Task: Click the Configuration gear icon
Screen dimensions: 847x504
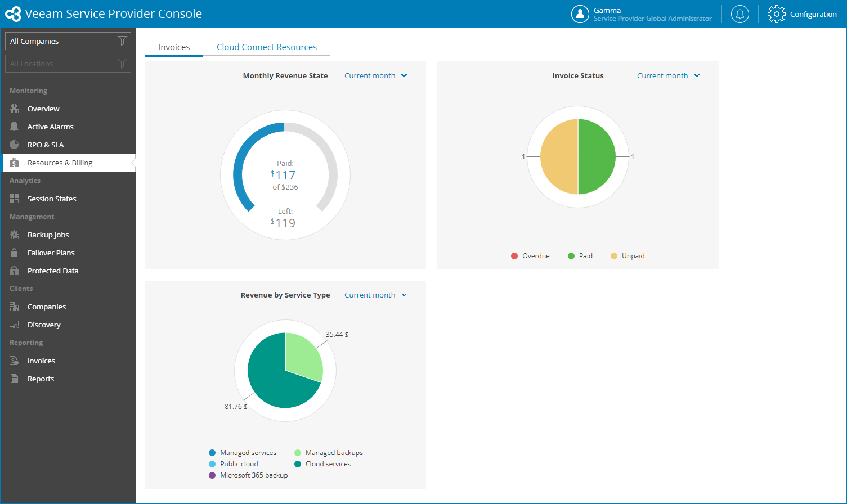Action: [x=776, y=14]
